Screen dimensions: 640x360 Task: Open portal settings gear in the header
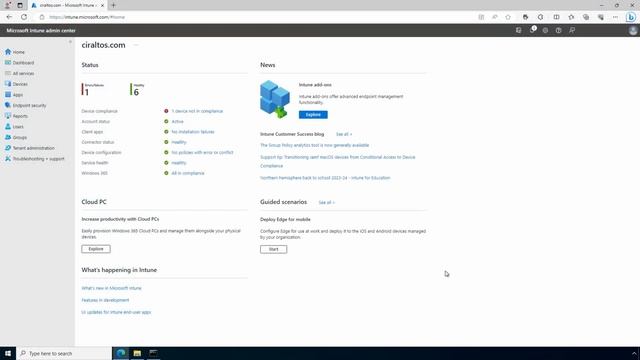pyautogui.click(x=545, y=30)
